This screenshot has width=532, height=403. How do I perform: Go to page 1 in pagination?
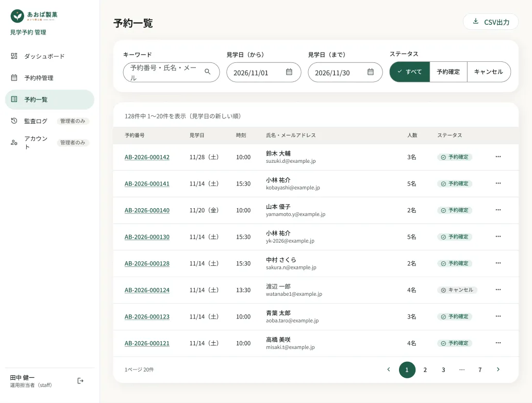point(407,370)
